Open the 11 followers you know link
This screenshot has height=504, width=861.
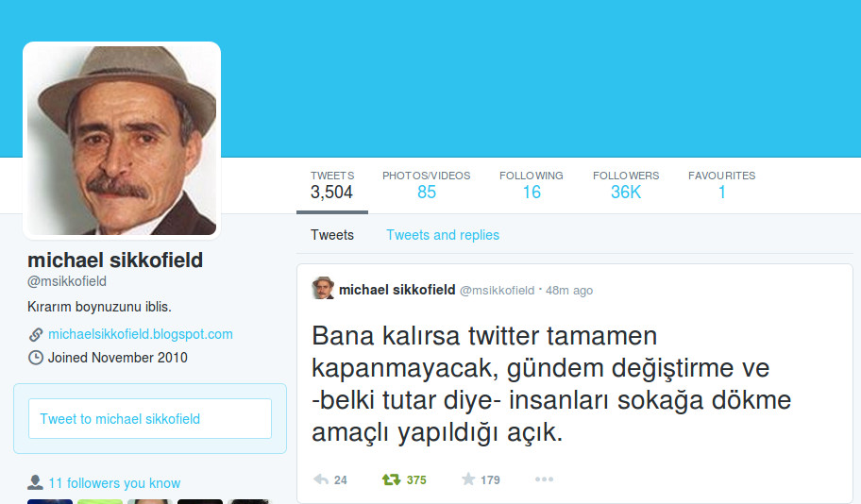click(114, 483)
